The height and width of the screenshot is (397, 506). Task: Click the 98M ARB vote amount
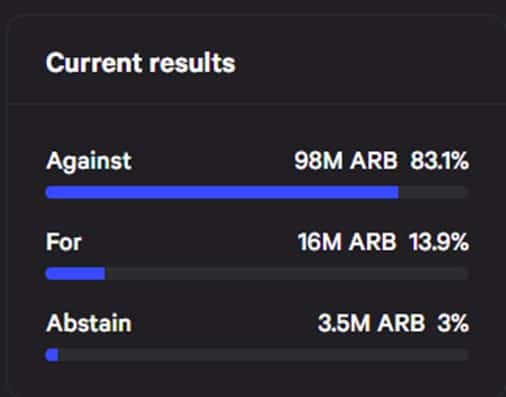coord(346,161)
